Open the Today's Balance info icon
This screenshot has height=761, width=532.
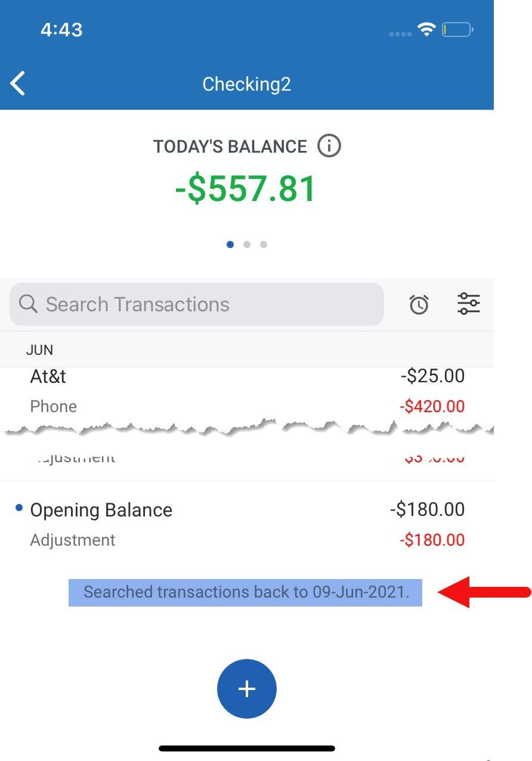point(329,146)
